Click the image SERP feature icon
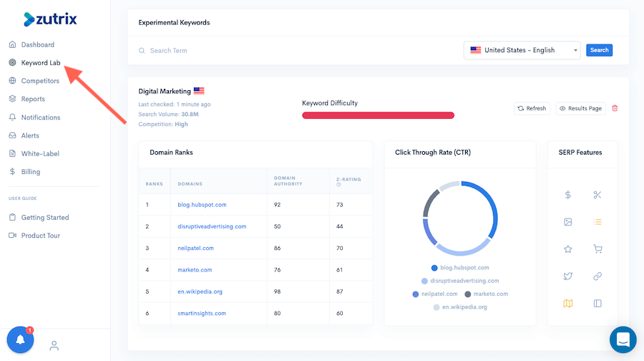The height and width of the screenshot is (361, 644). click(x=568, y=222)
